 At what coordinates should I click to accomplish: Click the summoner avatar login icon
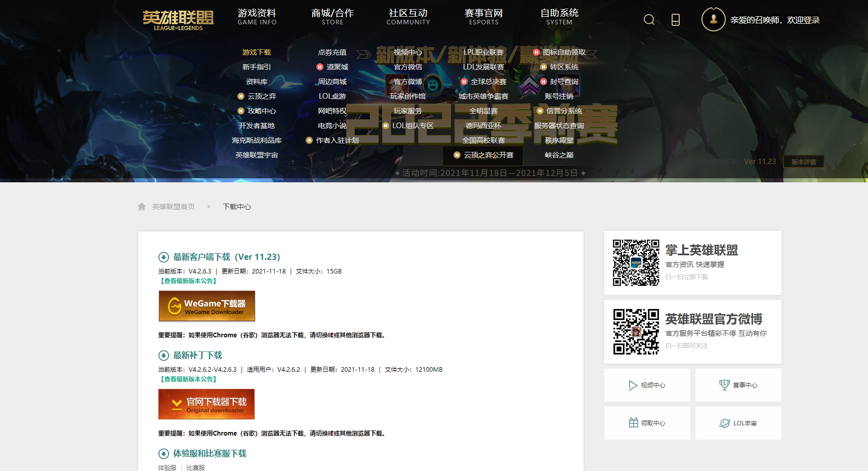(713, 20)
